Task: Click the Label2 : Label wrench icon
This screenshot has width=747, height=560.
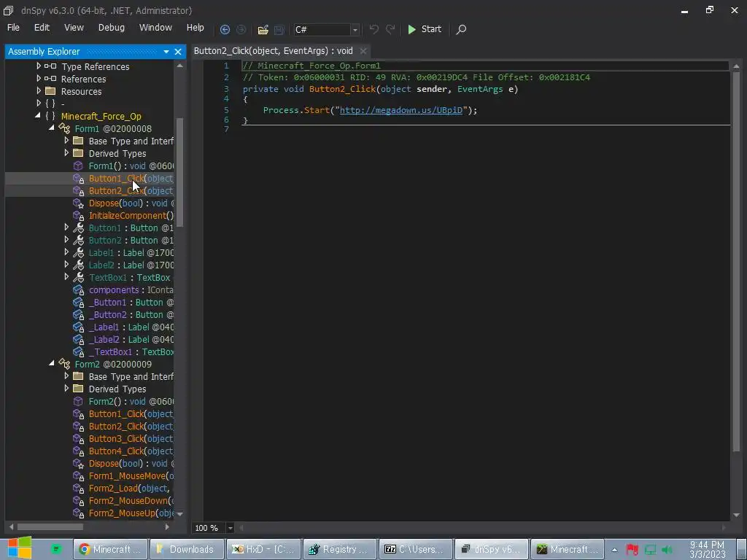Action: (79, 265)
